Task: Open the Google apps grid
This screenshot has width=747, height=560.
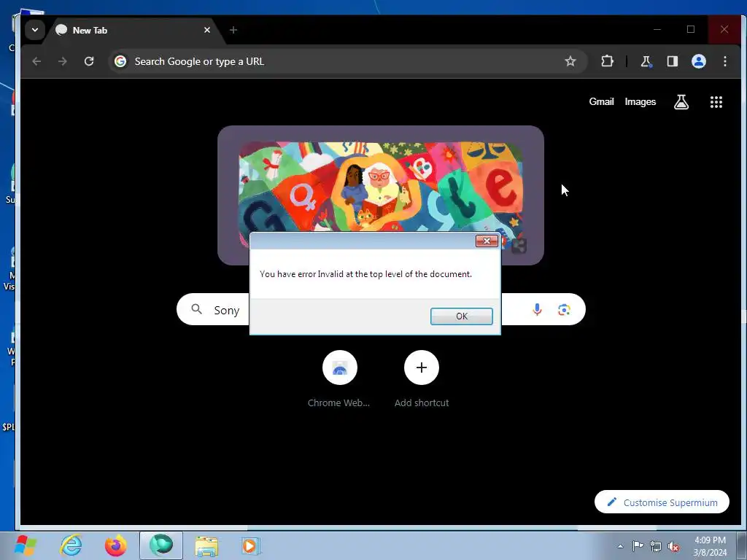Action: click(716, 102)
